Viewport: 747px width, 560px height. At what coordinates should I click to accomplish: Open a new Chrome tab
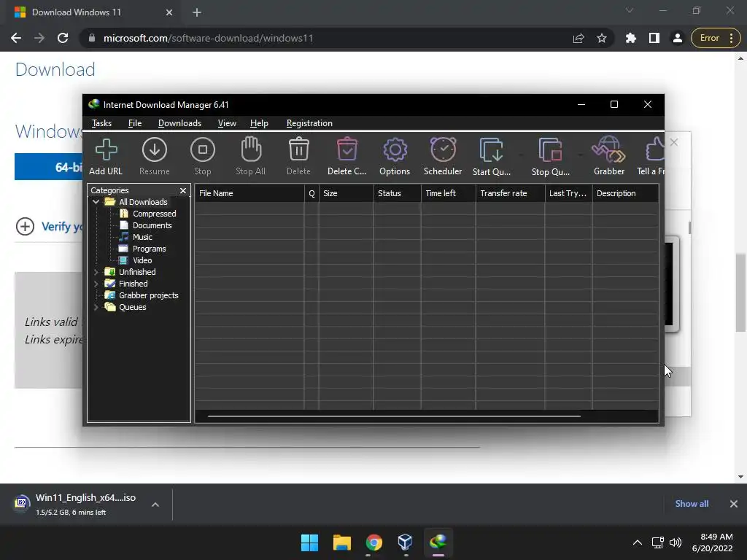(x=197, y=12)
